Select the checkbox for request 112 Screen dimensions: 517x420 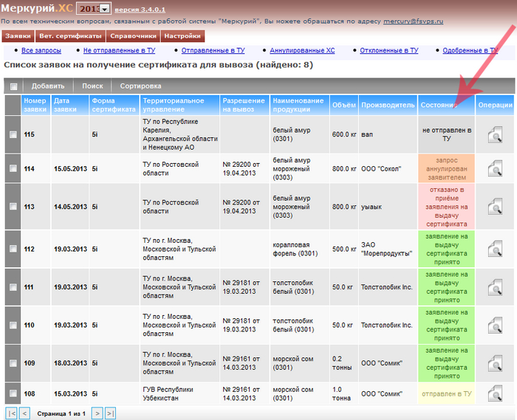tap(13, 249)
